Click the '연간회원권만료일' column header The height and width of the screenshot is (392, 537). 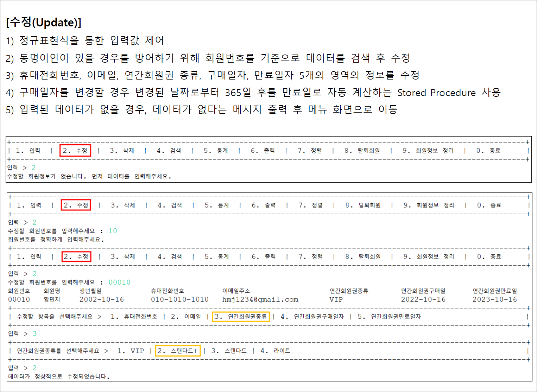tap(495, 291)
